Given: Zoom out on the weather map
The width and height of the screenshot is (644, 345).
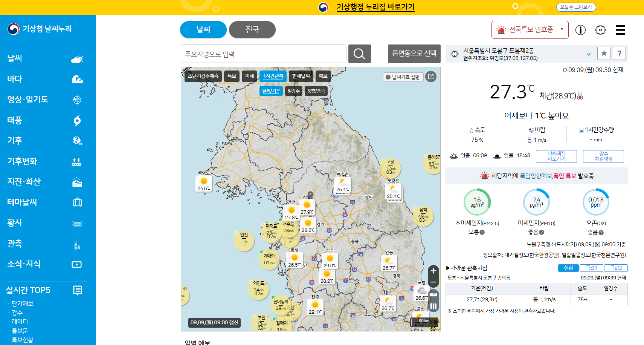Looking at the screenshot, I should (433, 282).
